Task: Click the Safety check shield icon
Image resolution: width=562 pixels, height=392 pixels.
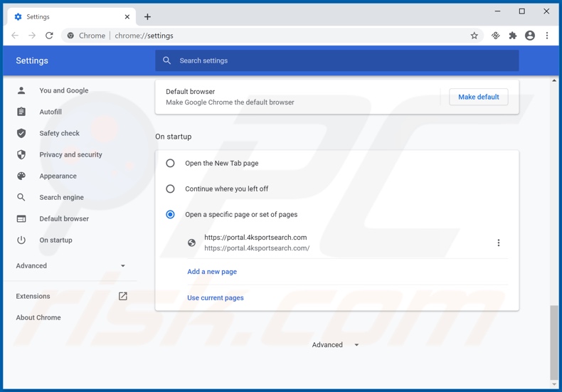Action: 21,133
